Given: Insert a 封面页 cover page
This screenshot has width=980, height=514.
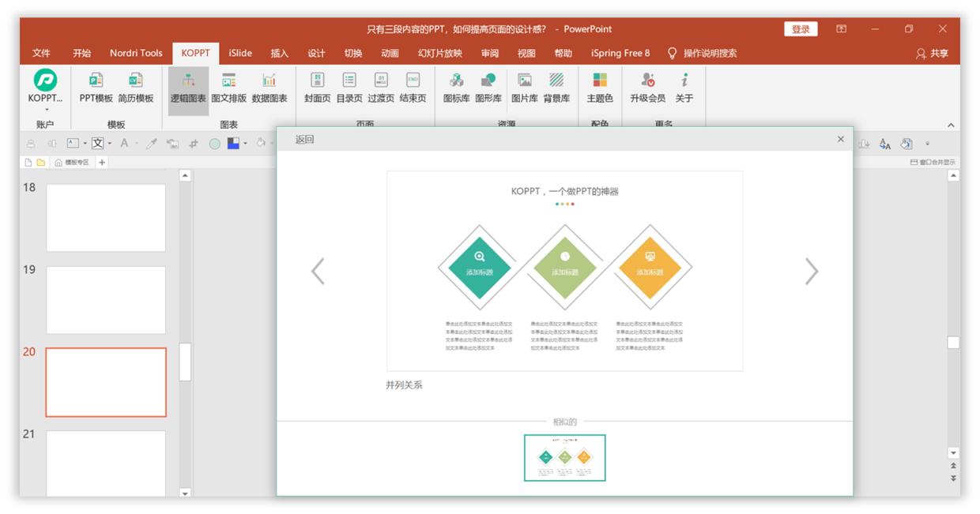Looking at the screenshot, I should pos(317,88).
